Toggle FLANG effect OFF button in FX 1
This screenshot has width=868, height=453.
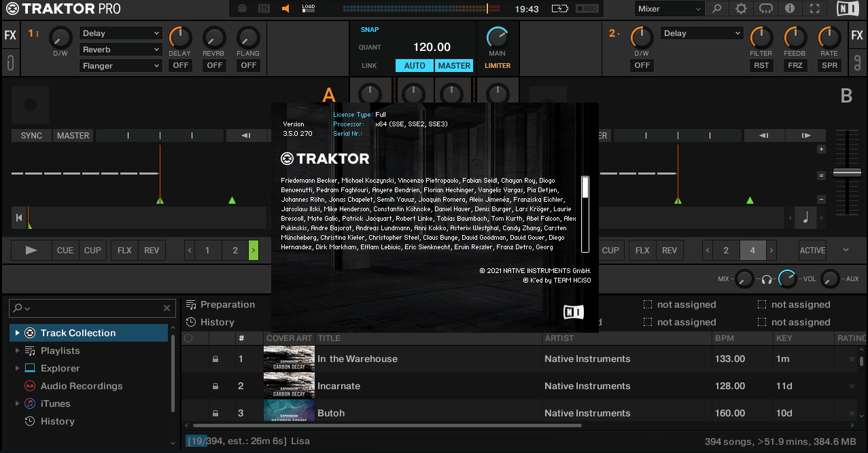coord(249,65)
